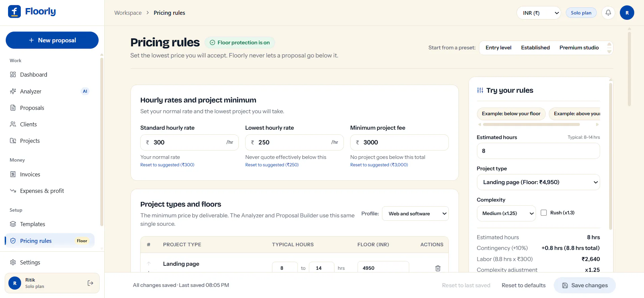This screenshot has height=298, width=644.
Task: Reset minimum fee to suggested ₹3,000
Action: point(379,165)
